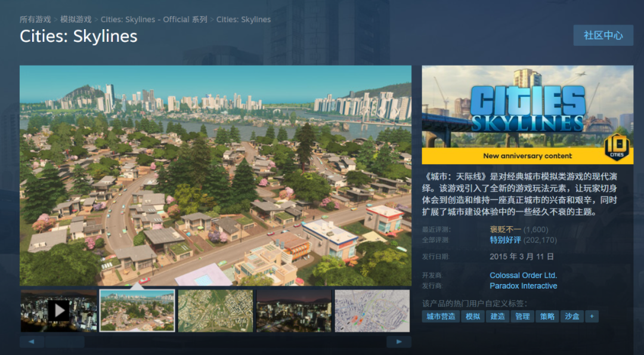Select the 策略 tag
The width and height of the screenshot is (644, 355).
pos(547,316)
